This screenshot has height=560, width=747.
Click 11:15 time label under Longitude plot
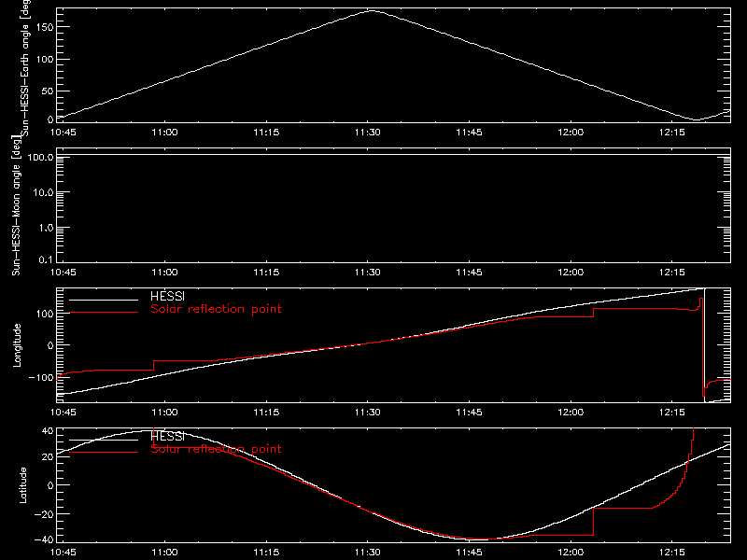tap(266, 413)
